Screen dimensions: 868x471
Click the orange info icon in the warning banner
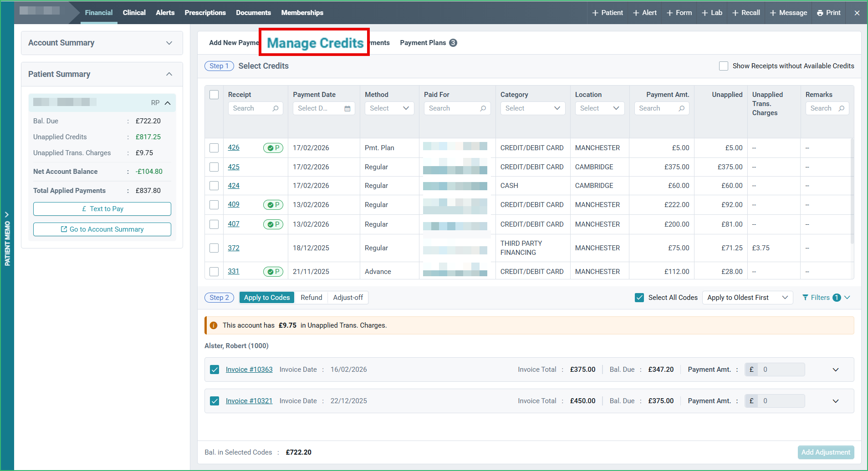coord(214,325)
